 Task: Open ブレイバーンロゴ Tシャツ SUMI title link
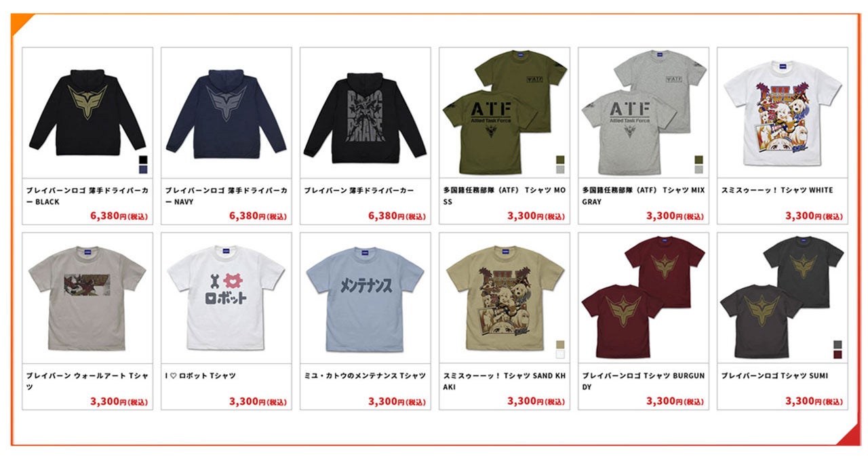click(774, 376)
